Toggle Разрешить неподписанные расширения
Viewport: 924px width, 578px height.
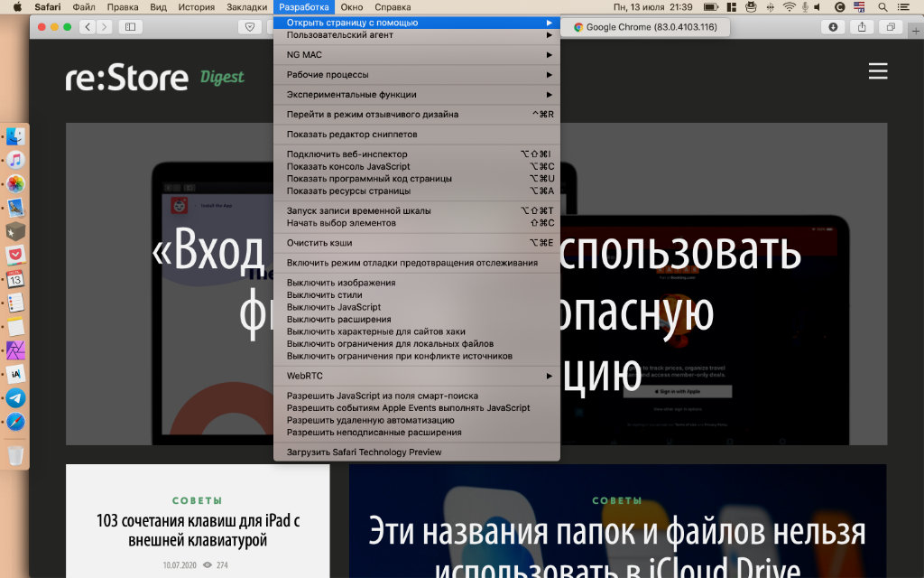coord(417,433)
